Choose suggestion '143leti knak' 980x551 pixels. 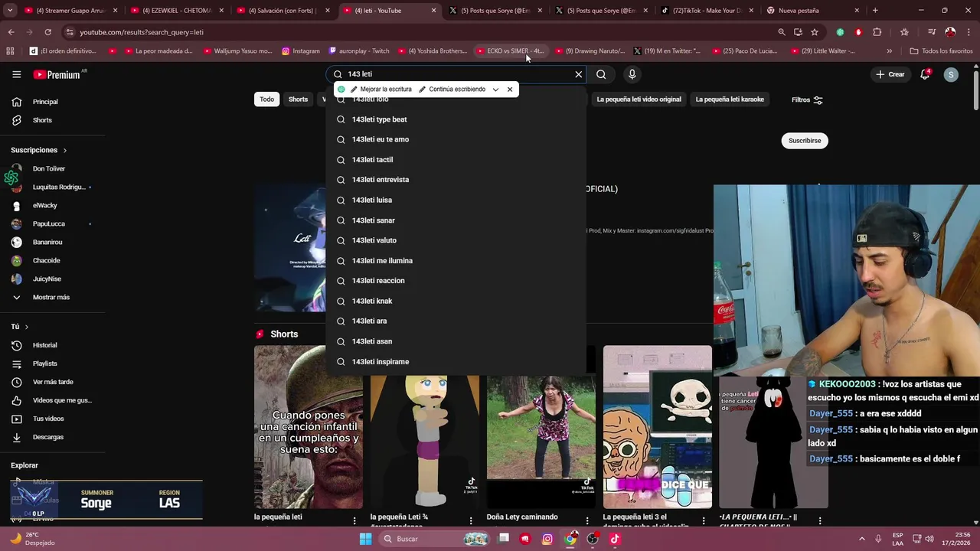click(x=456, y=302)
